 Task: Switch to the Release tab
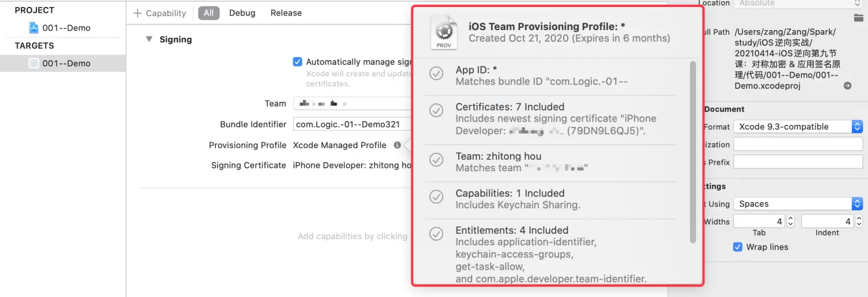286,13
